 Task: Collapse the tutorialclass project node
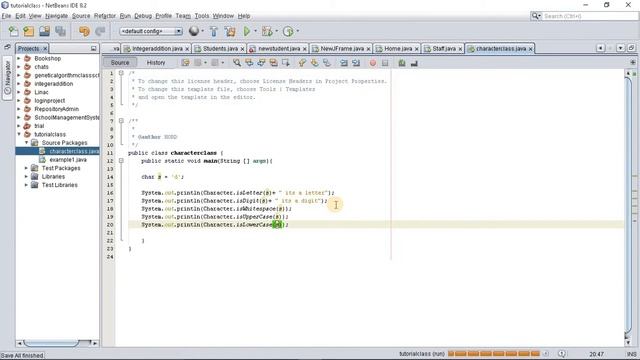(x=19, y=134)
